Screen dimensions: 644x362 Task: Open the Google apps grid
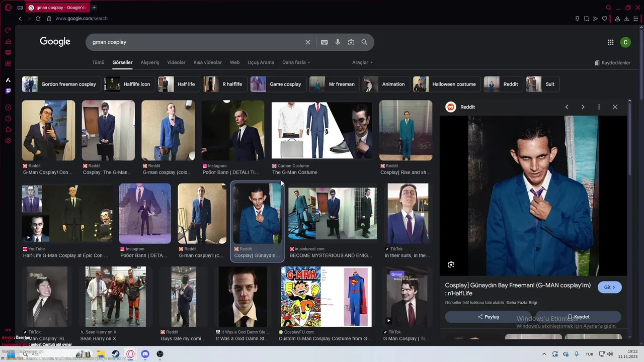[611, 42]
